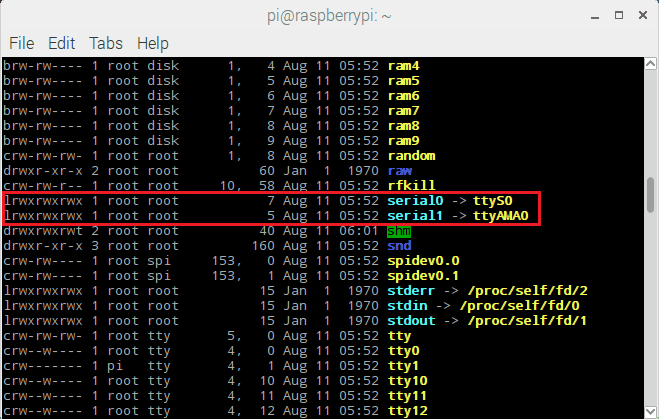Viewport: 659px width, 419px height.
Task: Click the 'random' device name
Action: point(411,156)
